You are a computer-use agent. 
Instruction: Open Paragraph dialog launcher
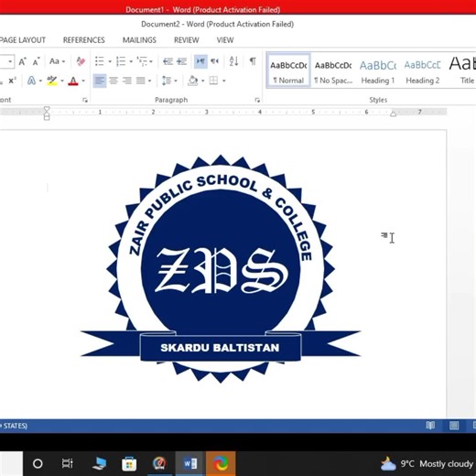pyautogui.click(x=257, y=100)
